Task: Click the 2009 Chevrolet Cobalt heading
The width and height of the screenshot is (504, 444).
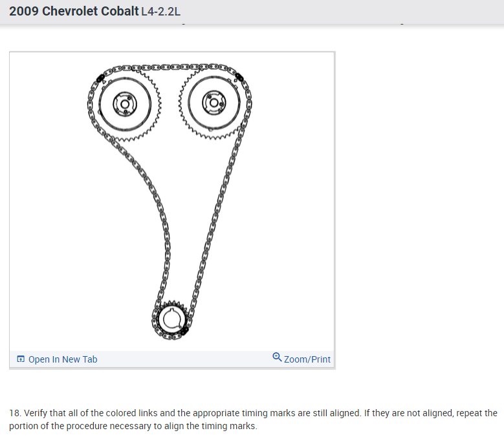Action: coord(74,11)
